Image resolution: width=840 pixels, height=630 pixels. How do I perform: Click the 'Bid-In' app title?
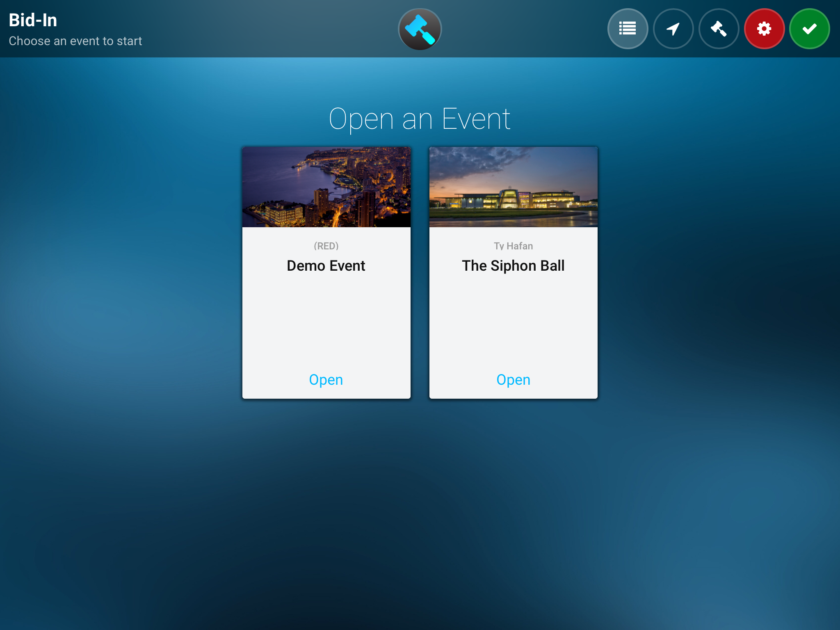pos(33,20)
